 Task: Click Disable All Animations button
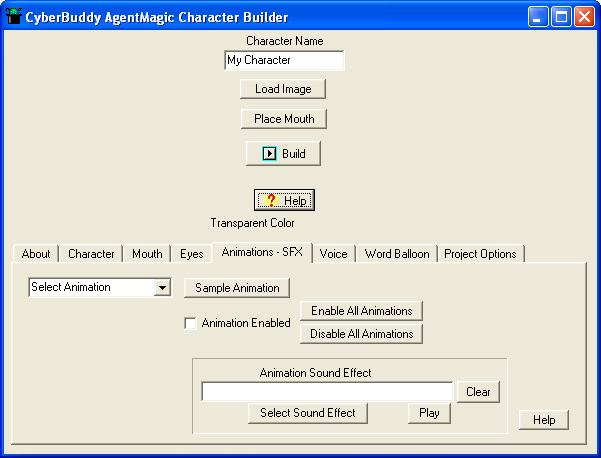[x=361, y=334]
